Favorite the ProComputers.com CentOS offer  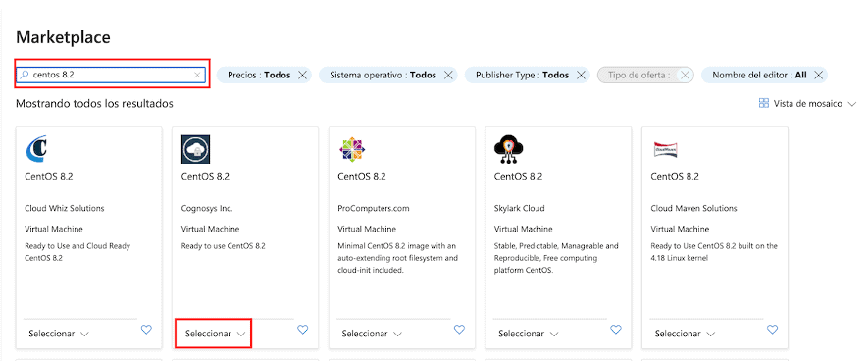tap(459, 330)
